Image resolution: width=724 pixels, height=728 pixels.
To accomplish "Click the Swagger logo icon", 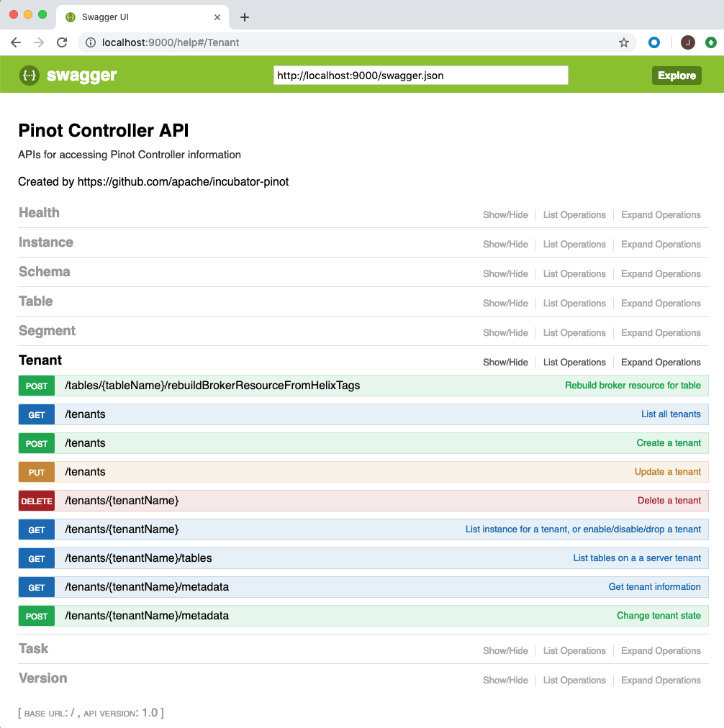I will click(29, 75).
